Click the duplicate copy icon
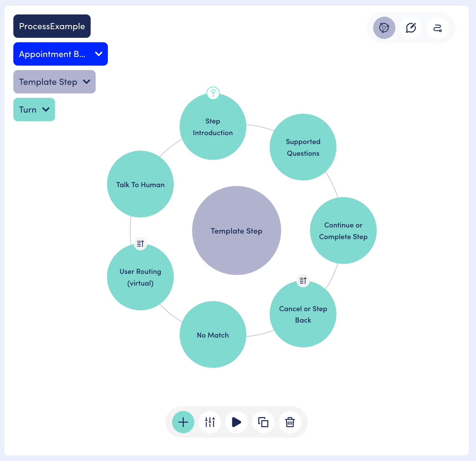Viewport: 476px width, 461px height. (x=263, y=422)
